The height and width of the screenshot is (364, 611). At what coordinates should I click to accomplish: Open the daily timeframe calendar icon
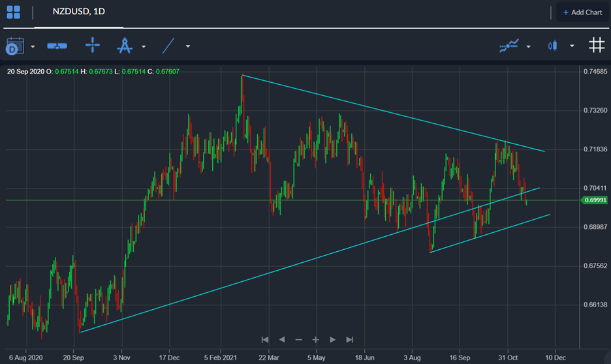point(15,46)
